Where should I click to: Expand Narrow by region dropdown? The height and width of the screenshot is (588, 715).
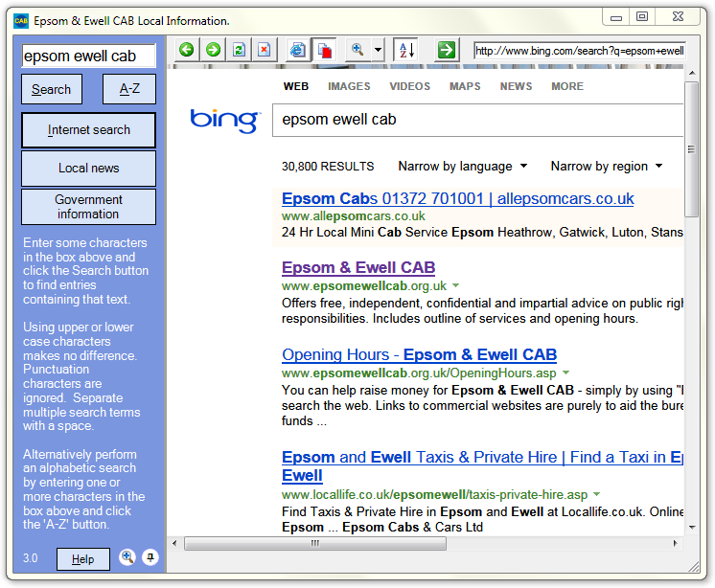pos(607,167)
